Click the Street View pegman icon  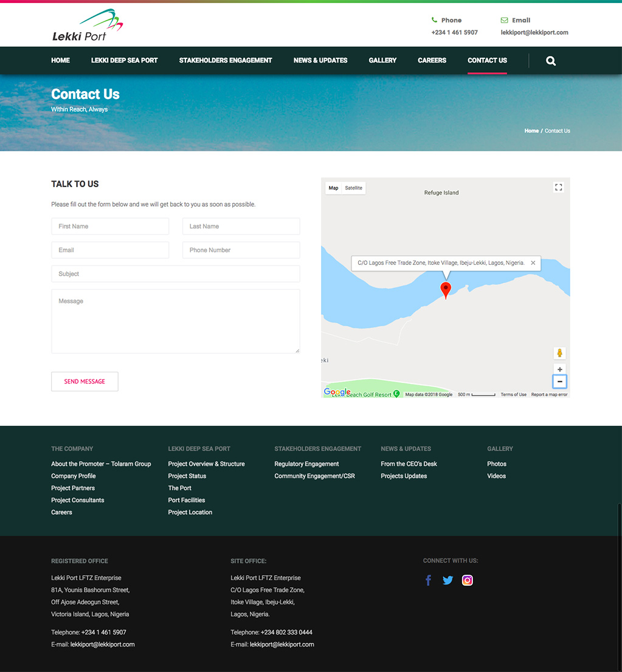pyautogui.click(x=559, y=353)
